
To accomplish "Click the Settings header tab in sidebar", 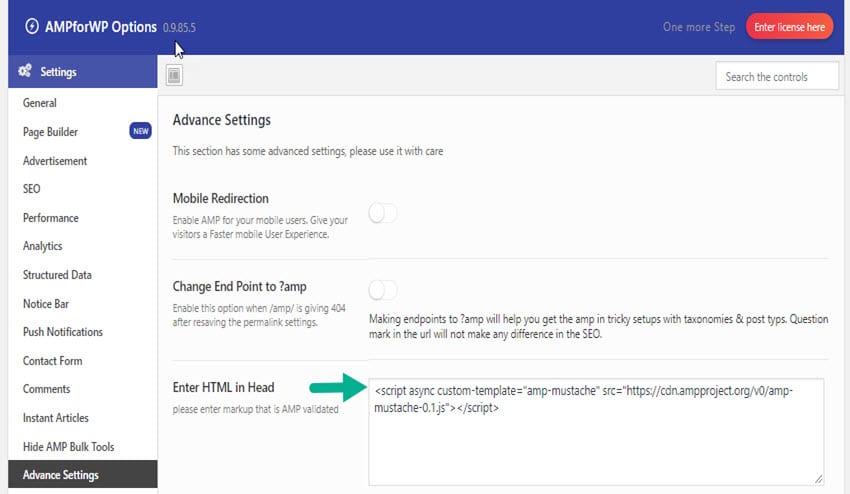I will point(82,71).
